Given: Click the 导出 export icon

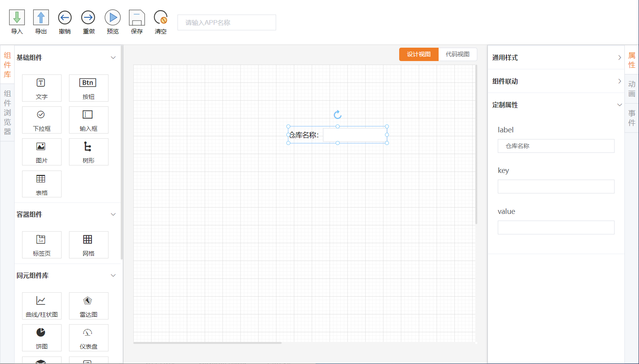Looking at the screenshot, I should click(41, 18).
